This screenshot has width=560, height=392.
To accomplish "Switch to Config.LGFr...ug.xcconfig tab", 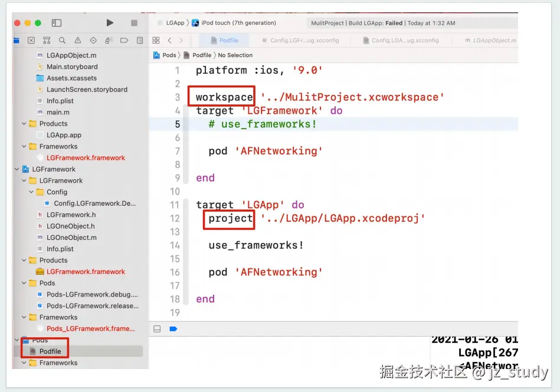I will tap(301, 40).
